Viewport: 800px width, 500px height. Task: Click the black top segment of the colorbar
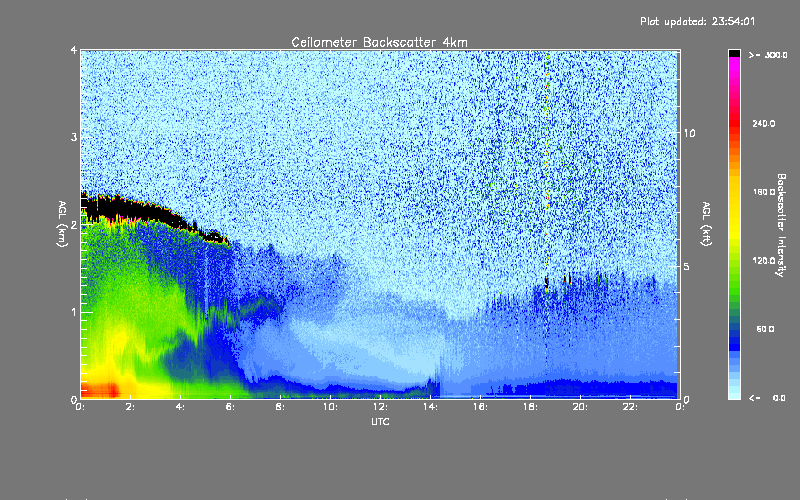click(734, 54)
